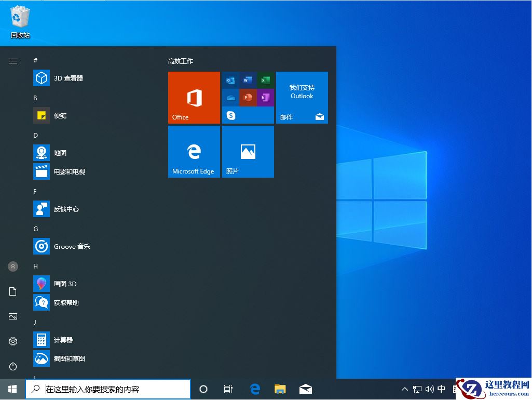Open the 照片 (Photos) tile

tap(248, 151)
